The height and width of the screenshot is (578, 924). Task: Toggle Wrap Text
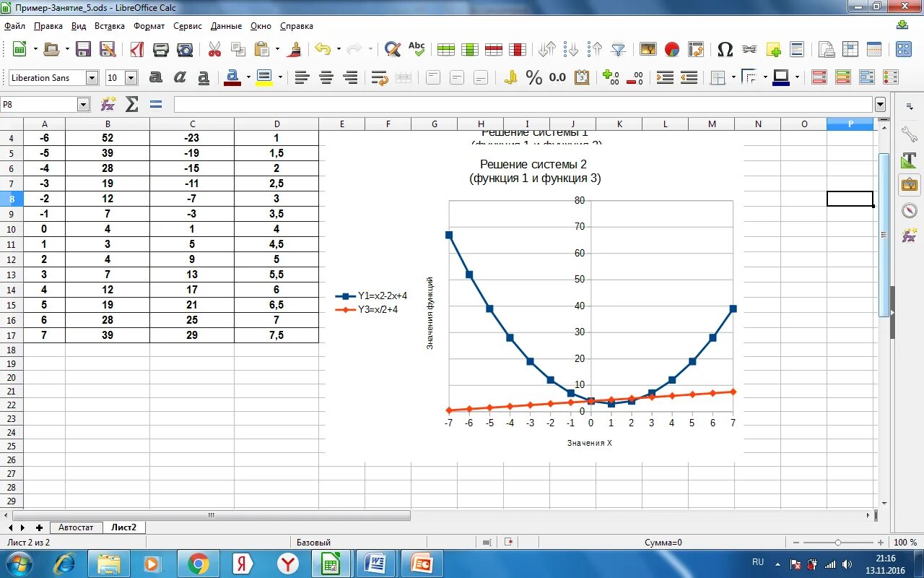point(380,77)
